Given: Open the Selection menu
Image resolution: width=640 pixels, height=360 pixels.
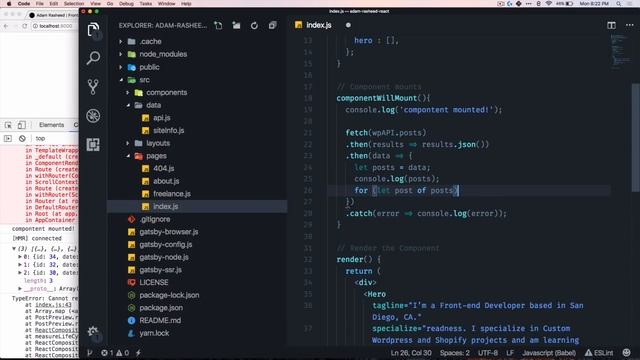Looking at the screenshot, I should pyautogui.click(x=74, y=4).
